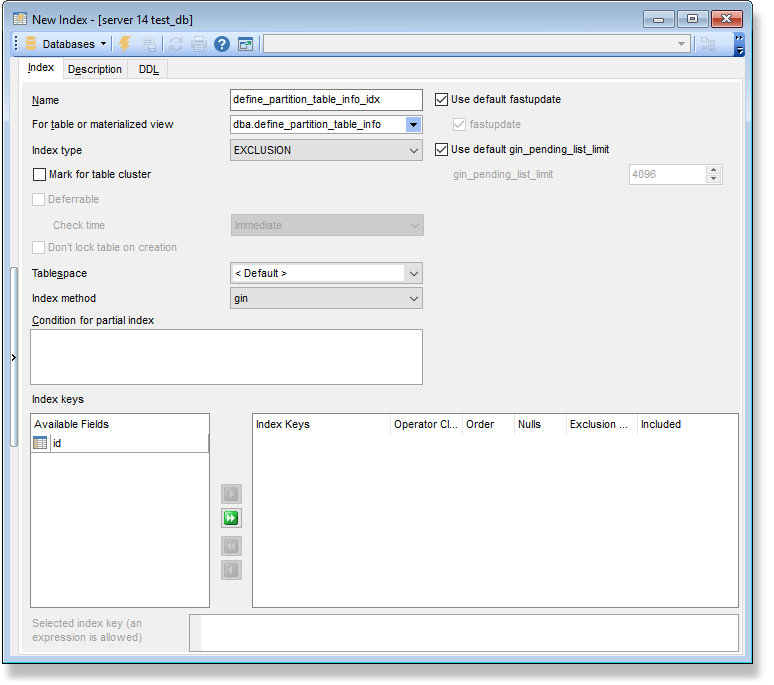This screenshot has height=685, width=774.
Task: Uncheck Use default fastupdate
Action: (x=442, y=100)
